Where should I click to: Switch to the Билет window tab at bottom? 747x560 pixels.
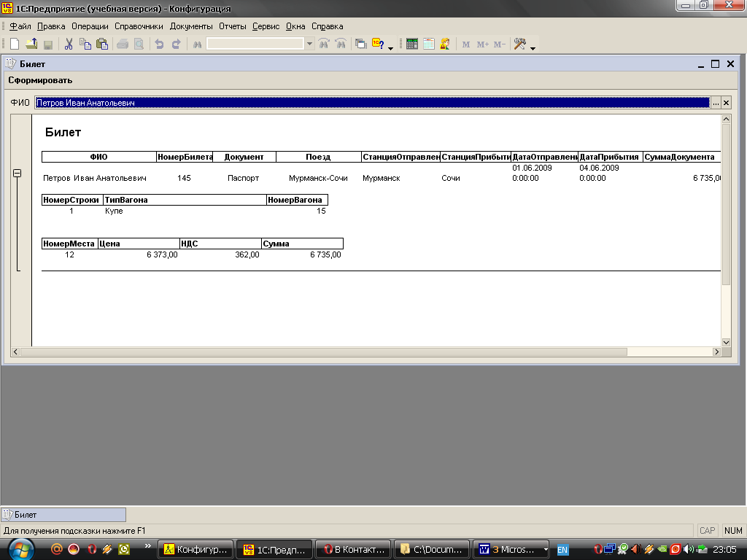[63, 515]
